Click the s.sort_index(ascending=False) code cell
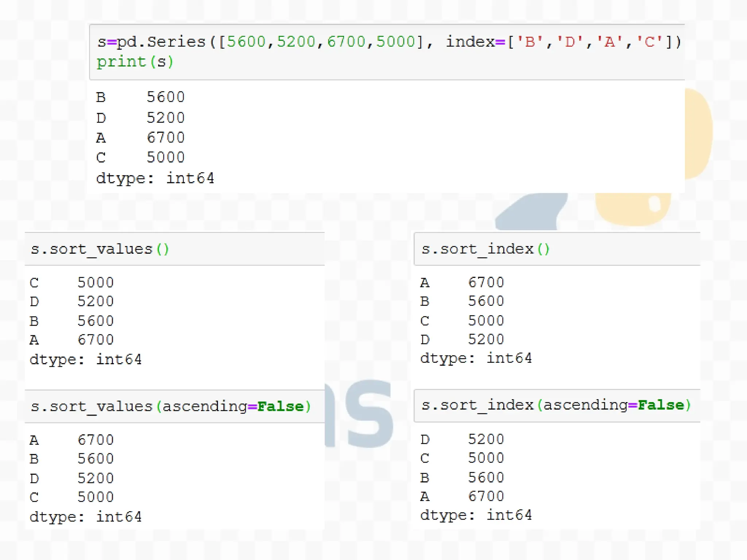747x560 pixels. (556, 405)
